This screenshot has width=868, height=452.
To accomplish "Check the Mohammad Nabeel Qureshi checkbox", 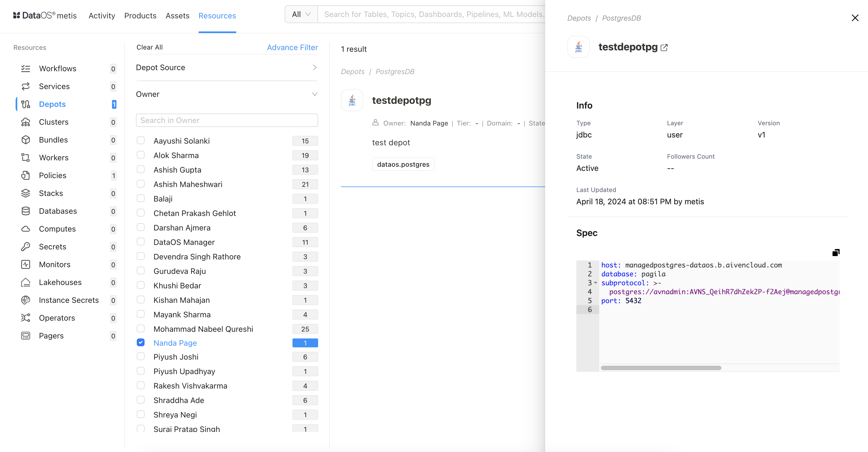I will point(141,328).
